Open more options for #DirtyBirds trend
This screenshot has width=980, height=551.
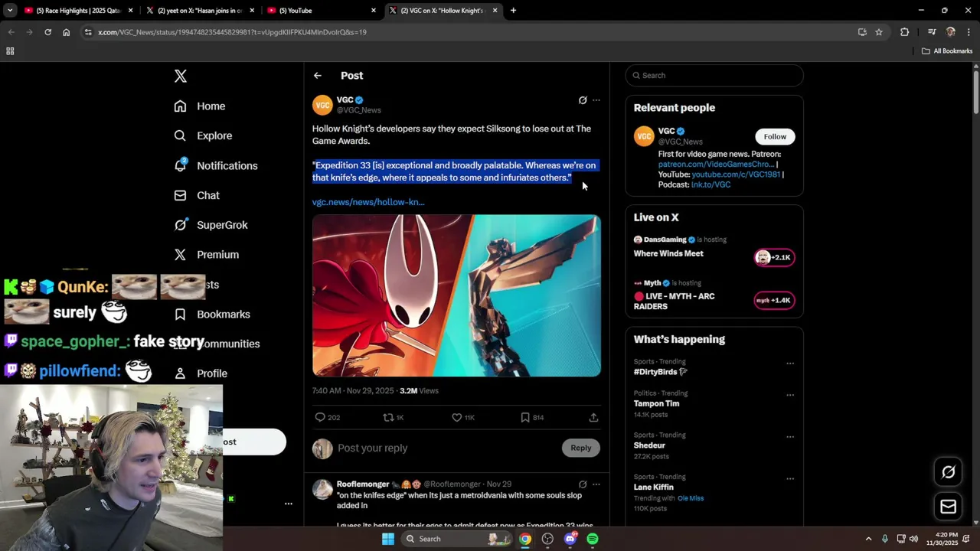coord(790,364)
